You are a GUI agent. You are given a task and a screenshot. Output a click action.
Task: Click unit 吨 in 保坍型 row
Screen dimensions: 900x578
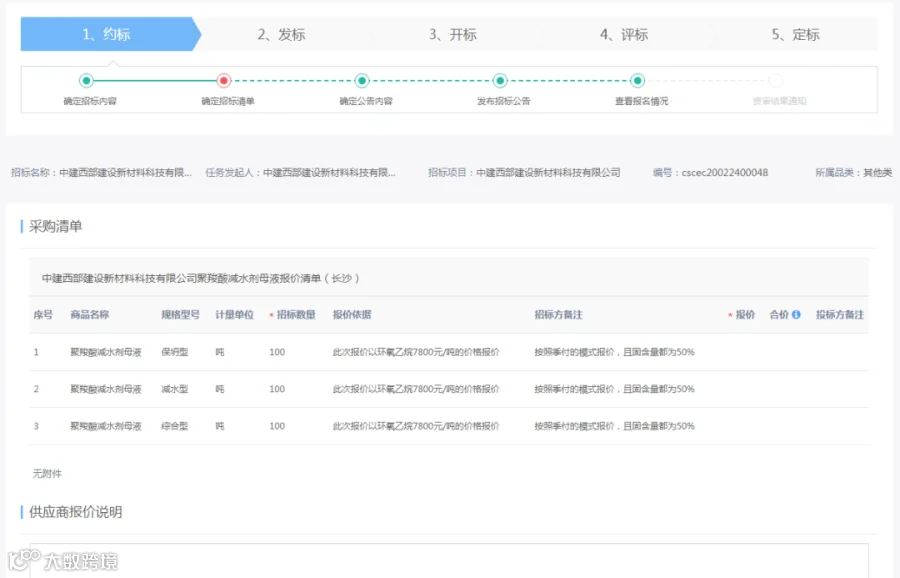coord(220,352)
